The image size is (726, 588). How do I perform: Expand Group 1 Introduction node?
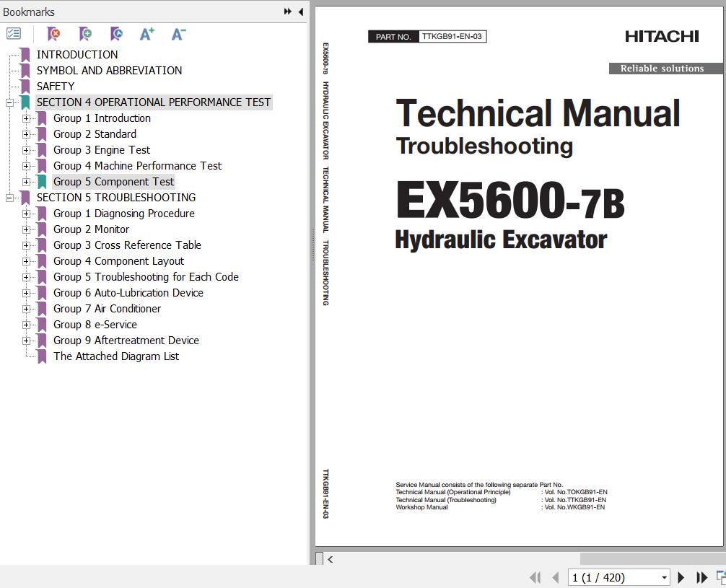27,118
